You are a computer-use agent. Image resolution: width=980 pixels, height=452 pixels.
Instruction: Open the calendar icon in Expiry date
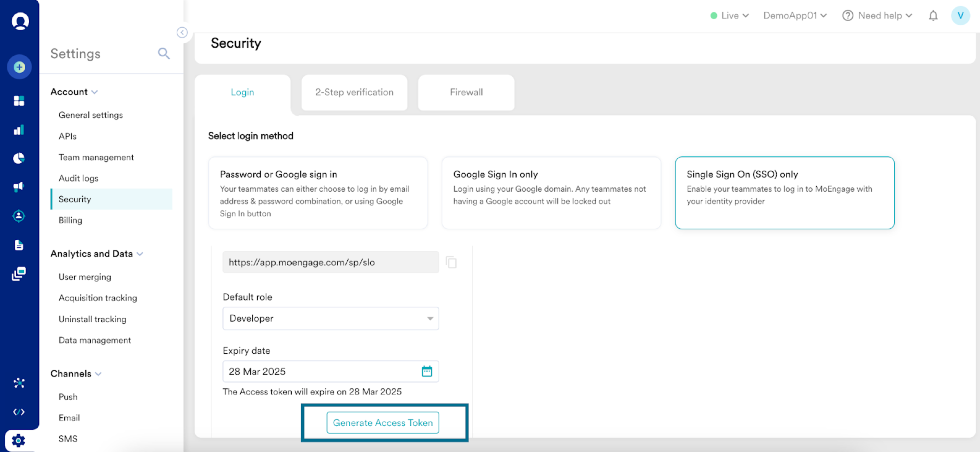[x=427, y=371]
